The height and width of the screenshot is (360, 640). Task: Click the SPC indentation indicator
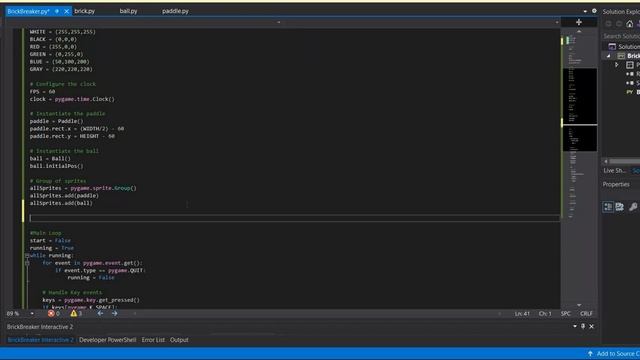pos(566,313)
